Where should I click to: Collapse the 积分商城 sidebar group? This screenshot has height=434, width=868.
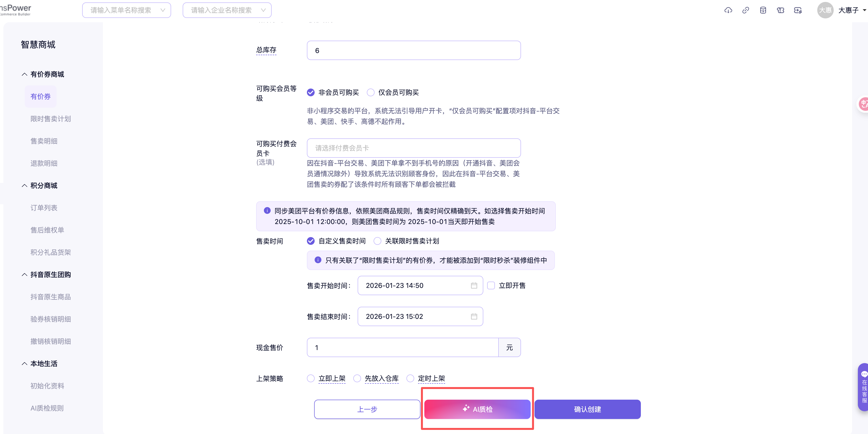(24, 186)
